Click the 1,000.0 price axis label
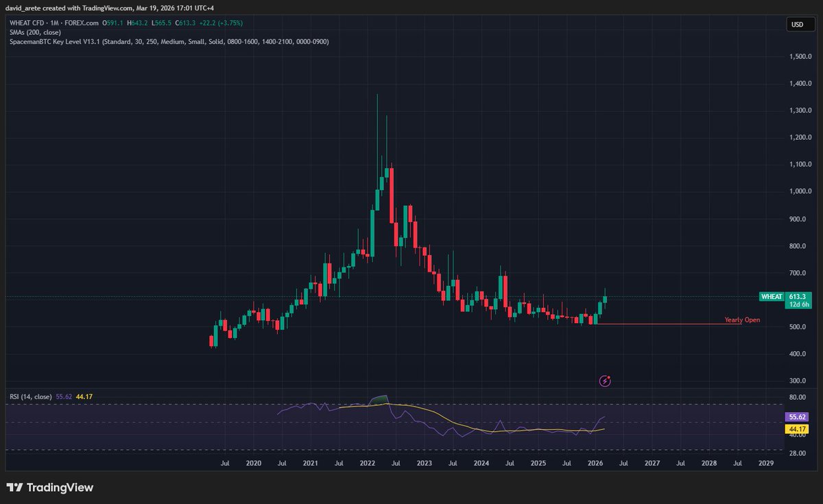This screenshot has height=504, width=823. coord(801,191)
